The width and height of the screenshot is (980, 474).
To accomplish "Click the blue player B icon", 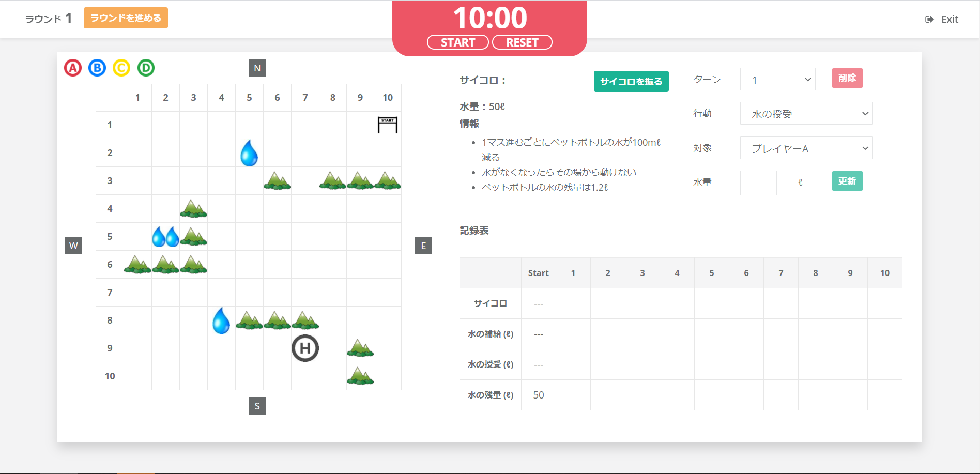I will pyautogui.click(x=97, y=68).
